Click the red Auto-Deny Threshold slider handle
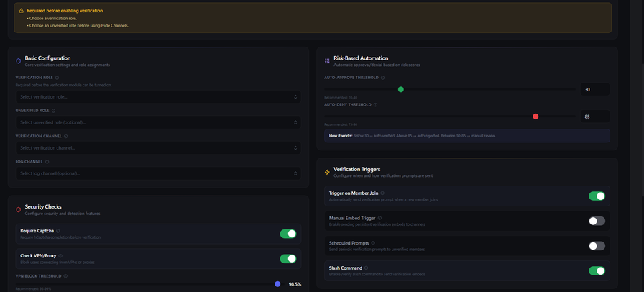644x292 pixels. pyautogui.click(x=535, y=117)
